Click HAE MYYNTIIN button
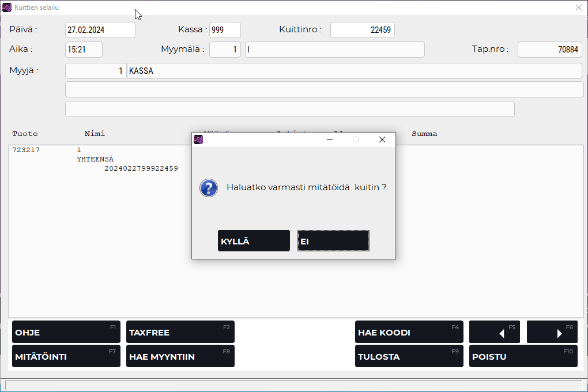Viewport: 588px width, 392px height. [x=180, y=356]
